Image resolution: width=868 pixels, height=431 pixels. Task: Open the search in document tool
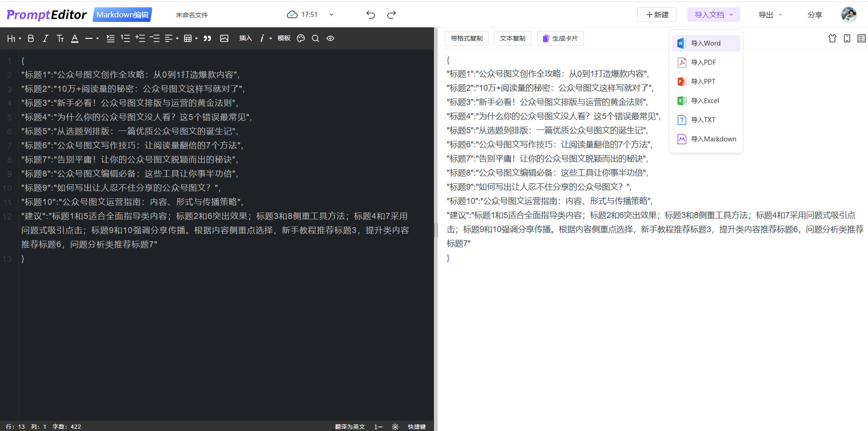click(315, 38)
